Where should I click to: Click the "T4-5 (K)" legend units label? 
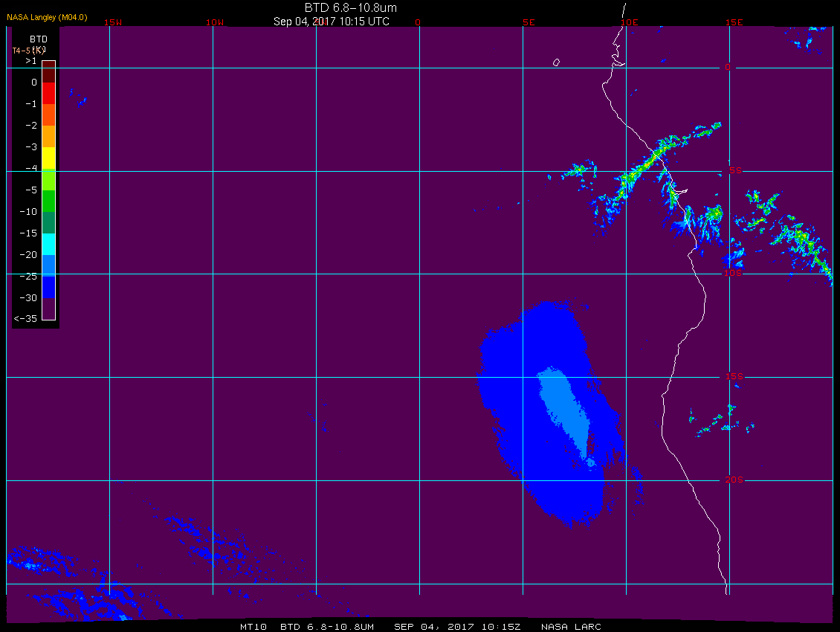[29, 51]
